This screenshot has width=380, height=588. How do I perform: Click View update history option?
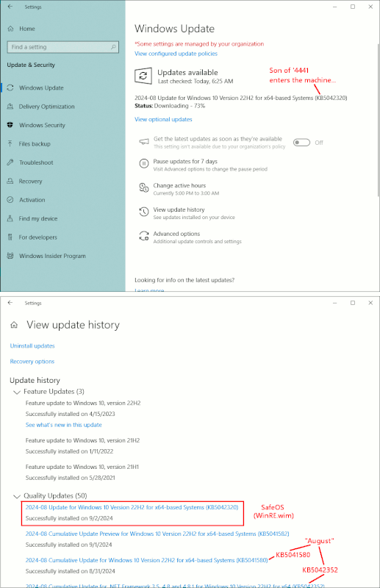pos(179,209)
